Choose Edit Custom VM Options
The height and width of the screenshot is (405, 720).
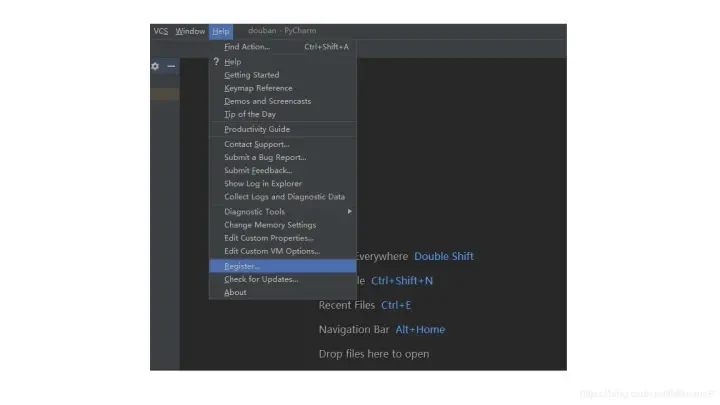pyautogui.click(x=272, y=251)
